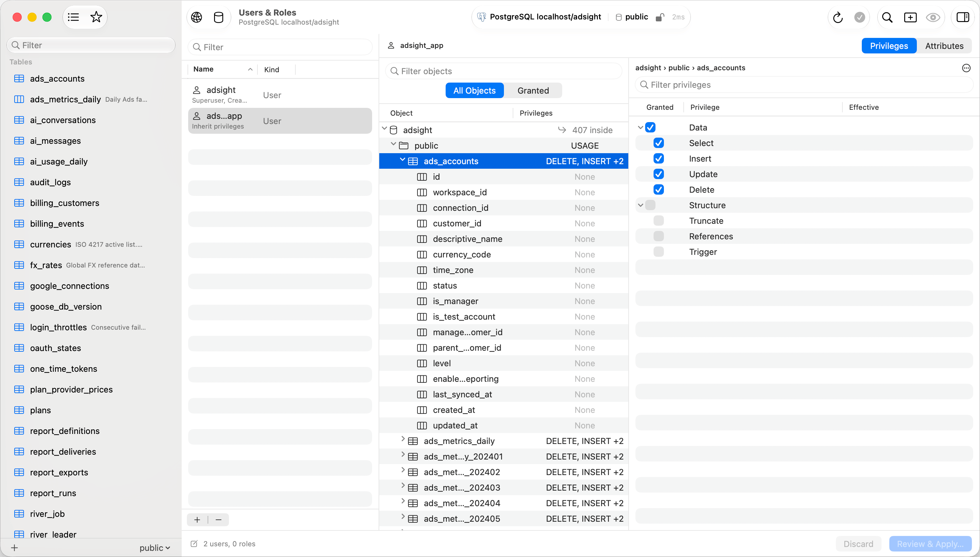This screenshot has width=980, height=557.
Task: Collapse the Data privileges group
Action: tap(640, 127)
